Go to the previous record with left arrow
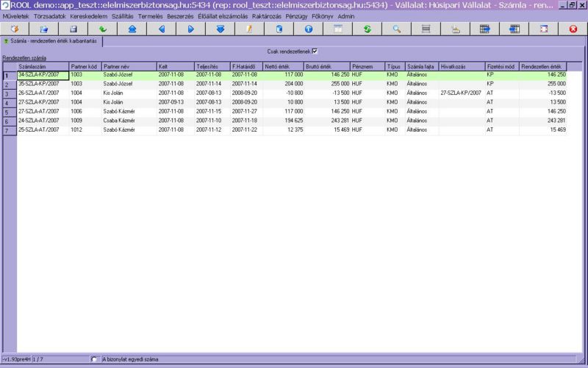The width and height of the screenshot is (588, 368). [x=162, y=29]
